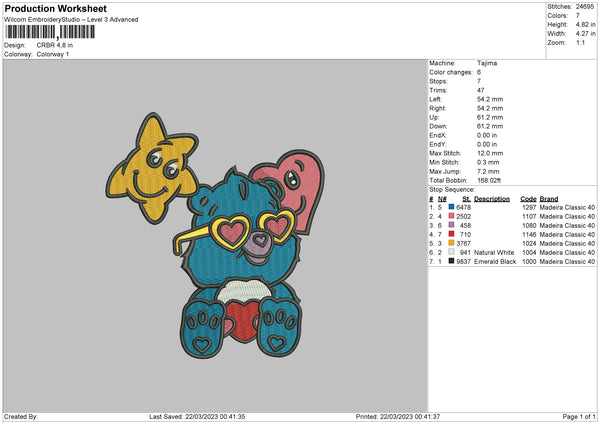Click the Machine value 'Tajima'

click(487, 63)
